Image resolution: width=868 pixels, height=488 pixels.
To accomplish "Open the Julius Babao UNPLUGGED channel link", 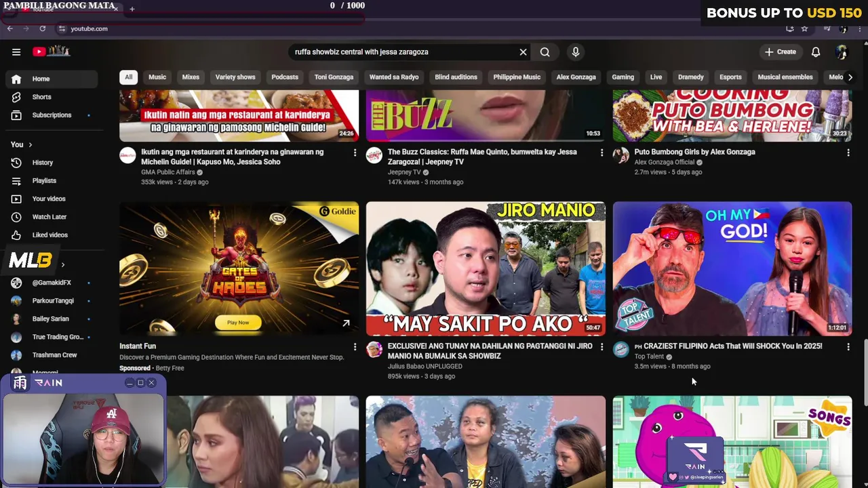I will click(425, 366).
